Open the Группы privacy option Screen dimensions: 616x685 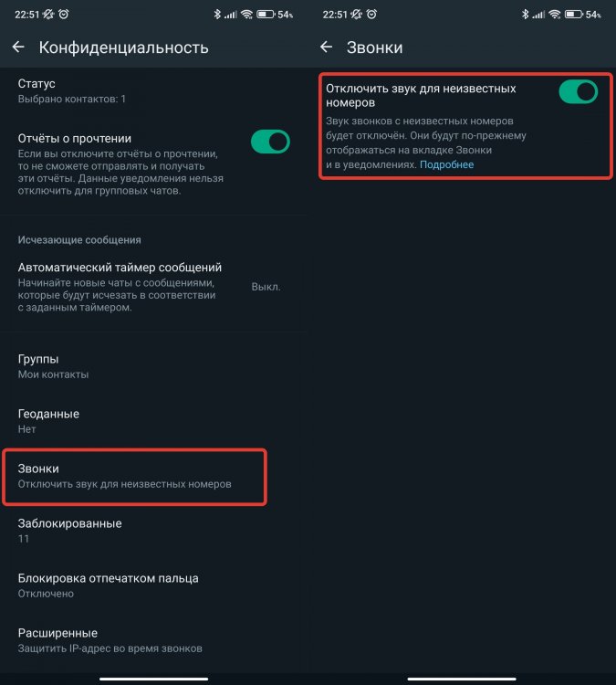pos(153,366)
